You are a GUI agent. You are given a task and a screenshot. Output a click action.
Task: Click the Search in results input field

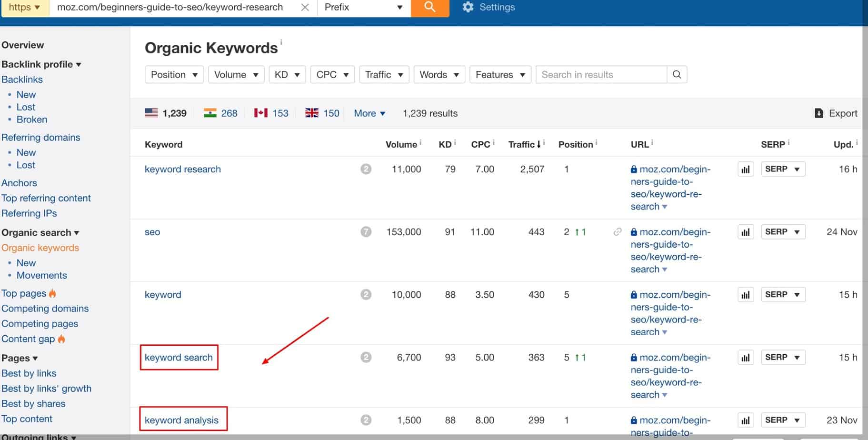600,74
